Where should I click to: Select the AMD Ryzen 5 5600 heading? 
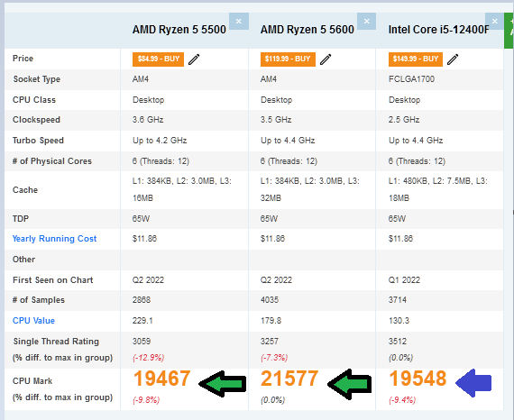click(x=307, y=30)
